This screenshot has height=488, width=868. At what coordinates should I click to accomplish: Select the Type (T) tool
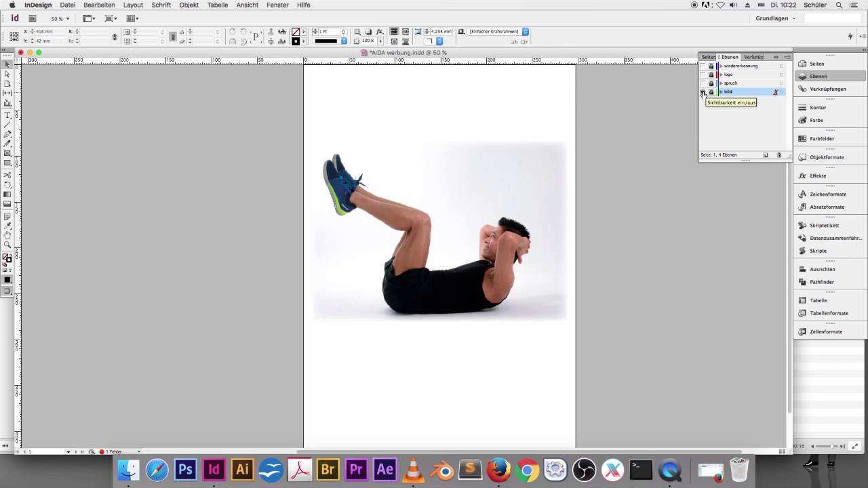[7, 115]
